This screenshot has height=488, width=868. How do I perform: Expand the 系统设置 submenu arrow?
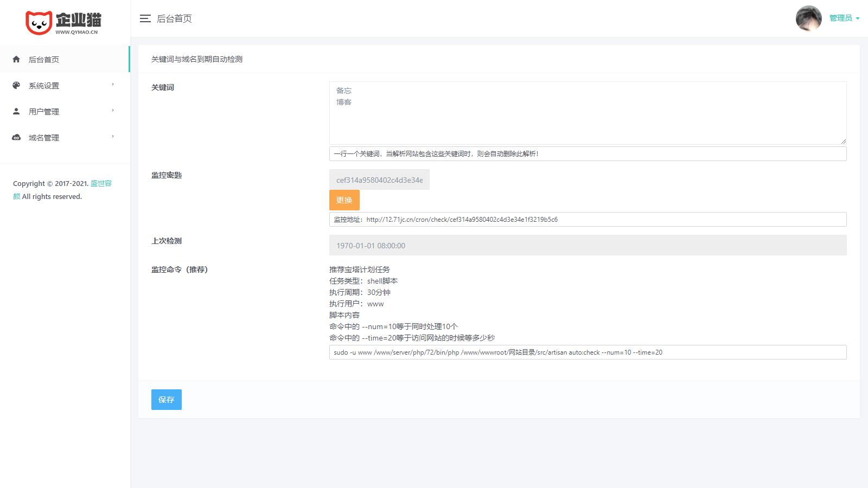pyautogui.click(x=113, y=85)
